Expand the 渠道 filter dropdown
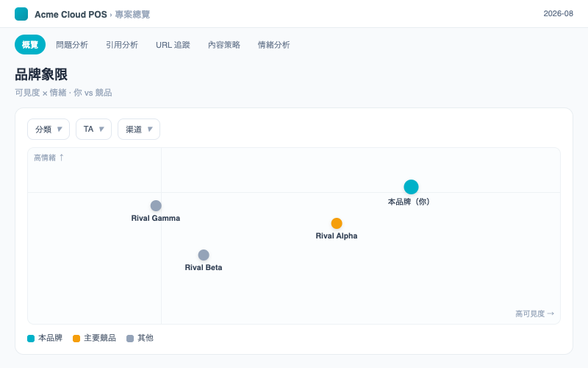588x368 pixels. (x=139, y=130)
